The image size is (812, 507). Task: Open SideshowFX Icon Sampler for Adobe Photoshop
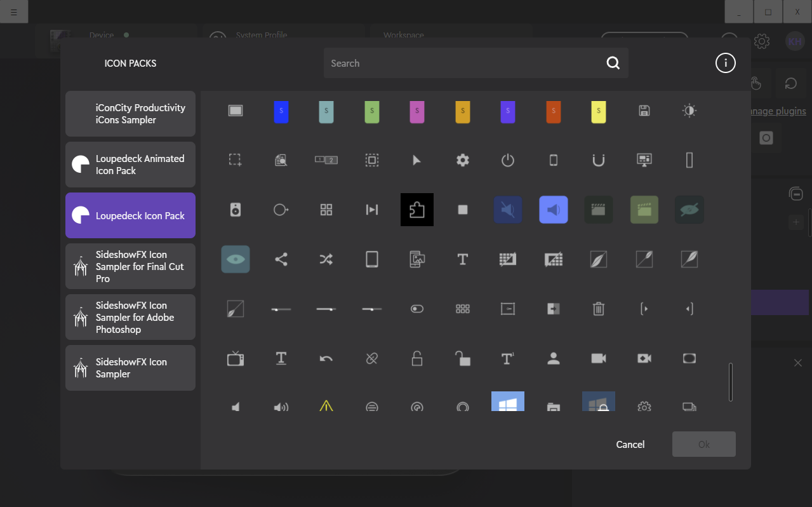pos(130,317)
